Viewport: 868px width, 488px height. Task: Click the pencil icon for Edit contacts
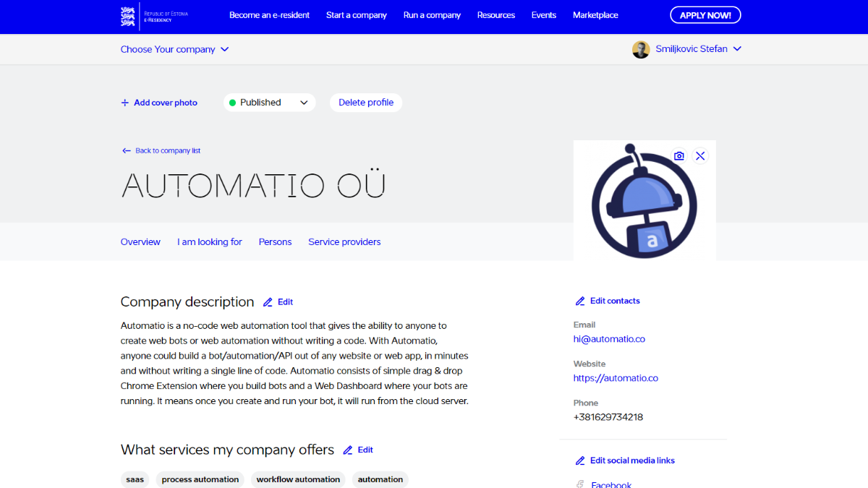[x=580, y=301]
